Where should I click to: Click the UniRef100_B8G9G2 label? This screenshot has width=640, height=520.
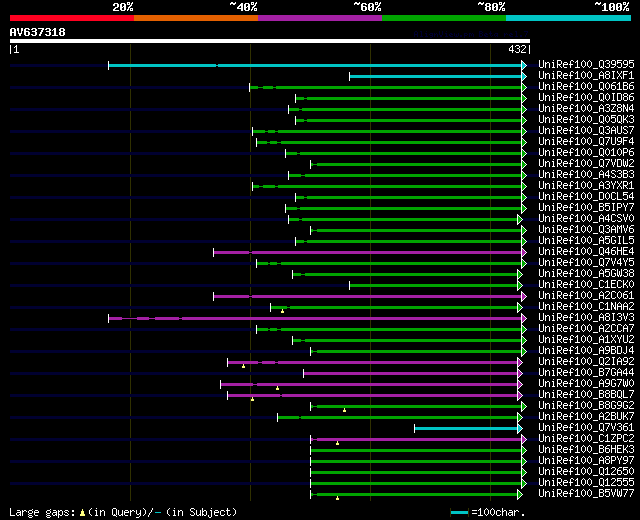coord(586,406)
